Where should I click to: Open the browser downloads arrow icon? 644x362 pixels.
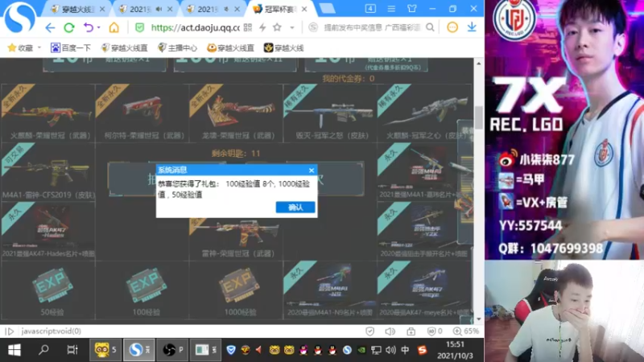pyautogui.click(x=472, y=27)
